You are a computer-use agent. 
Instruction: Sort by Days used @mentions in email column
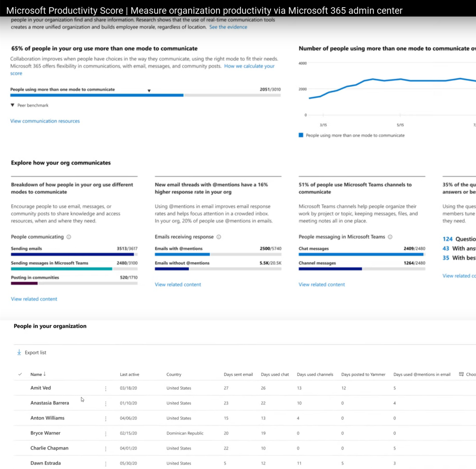(422, 374)
